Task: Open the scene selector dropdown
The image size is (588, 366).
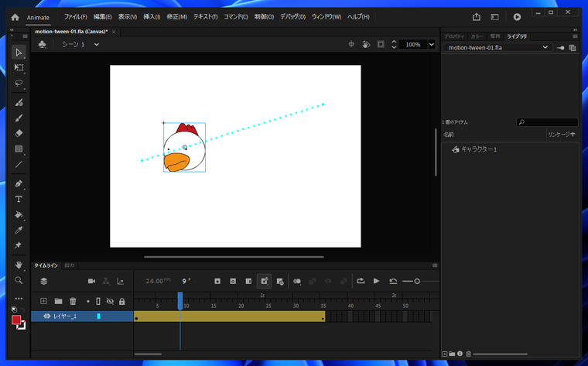Action: click(x=97, y=45)
